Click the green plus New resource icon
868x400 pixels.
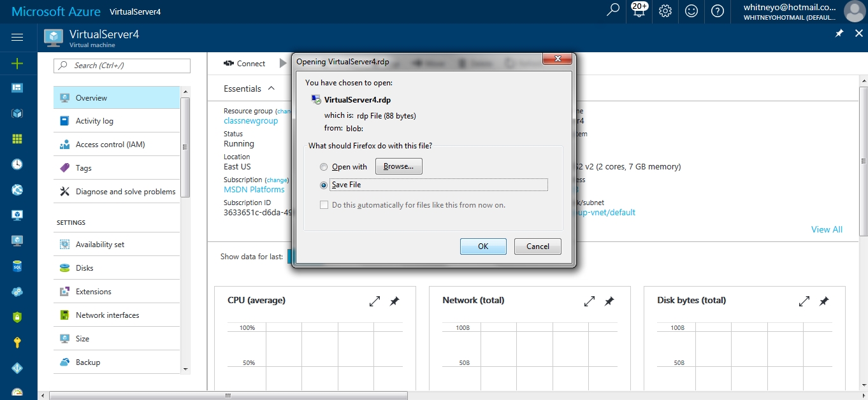pyautogui.click(x=17, y=63)
